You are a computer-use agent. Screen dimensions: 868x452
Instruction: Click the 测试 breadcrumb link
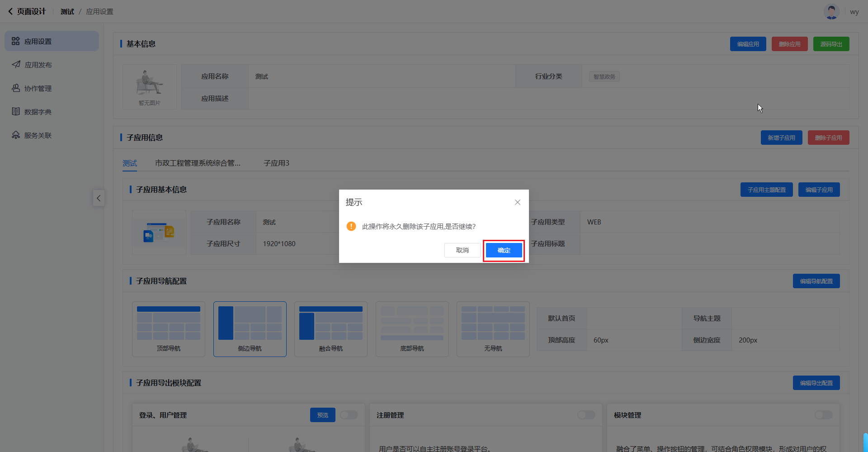67,12
